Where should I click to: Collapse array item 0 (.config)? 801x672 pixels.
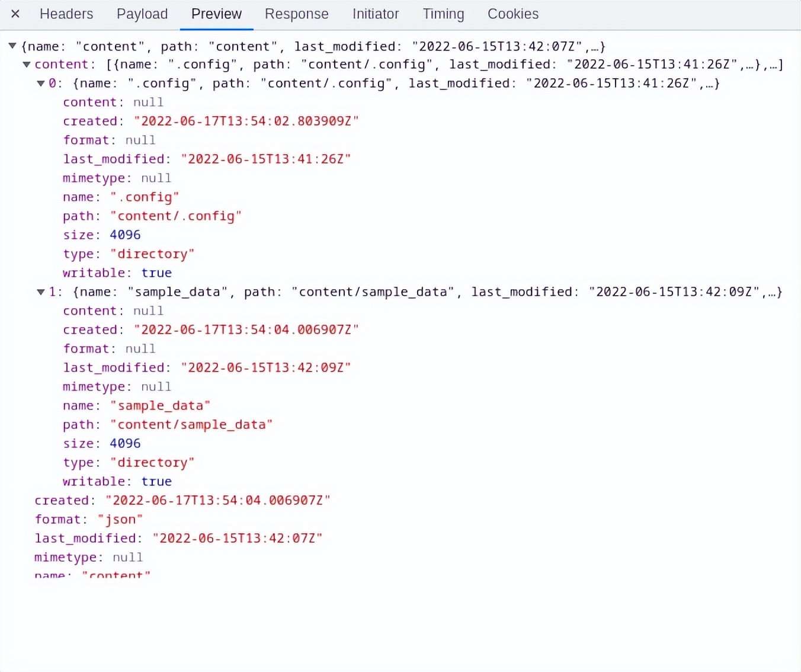point(40,83)
